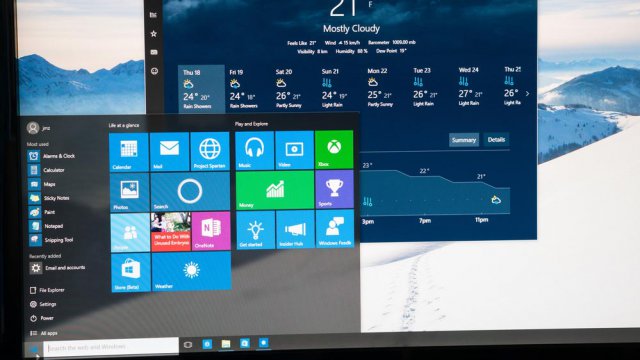Launch Calculator from Most used
The height and width of the screenshot is (360, 640).
[47, 170]
